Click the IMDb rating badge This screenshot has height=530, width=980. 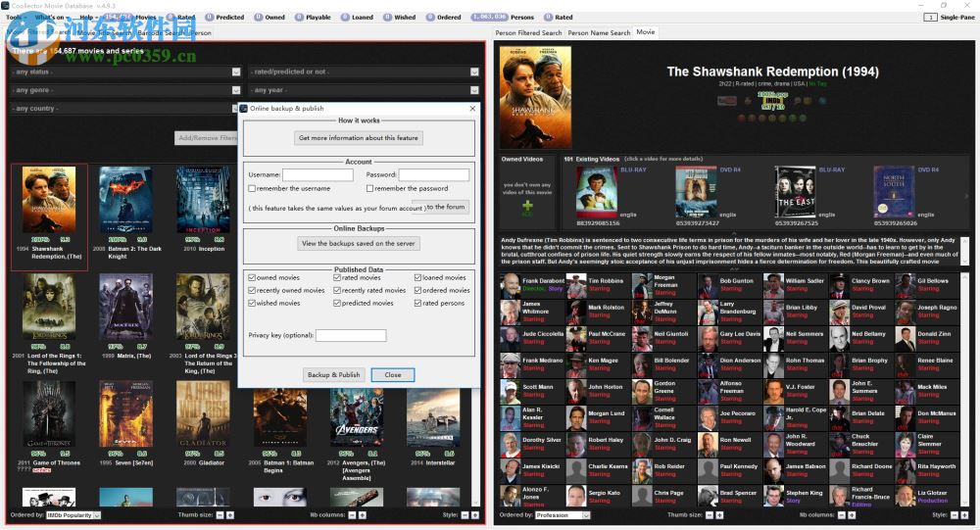[772, 101]
